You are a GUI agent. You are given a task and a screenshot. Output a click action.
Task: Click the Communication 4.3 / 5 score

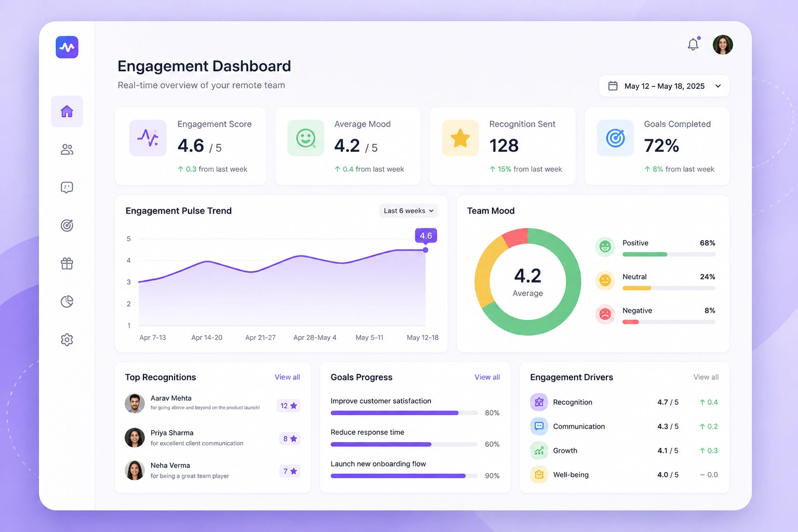pyautogui.click(x=668, y=426)
